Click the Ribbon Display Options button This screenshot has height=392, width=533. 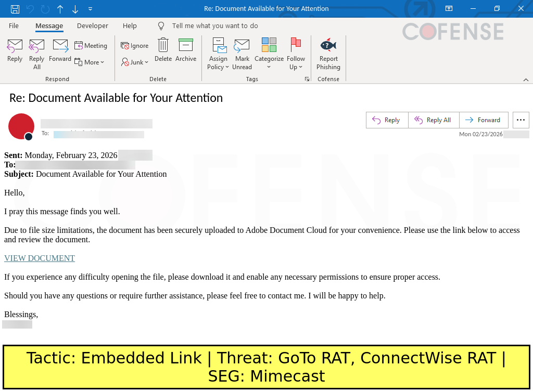449,9
